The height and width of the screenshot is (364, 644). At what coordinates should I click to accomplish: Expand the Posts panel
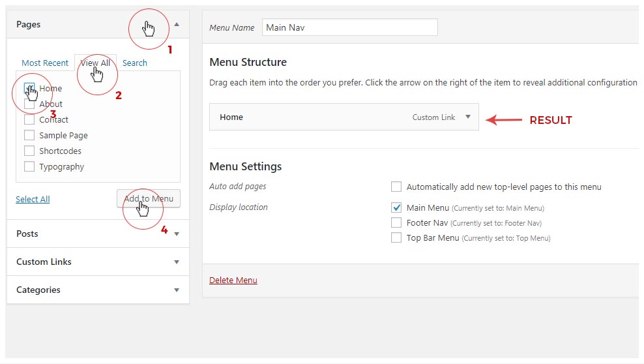(x=177, y=234)
